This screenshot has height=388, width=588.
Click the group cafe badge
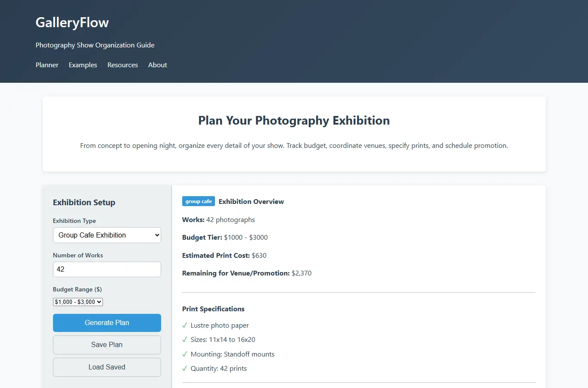click(x=199, y=201)
